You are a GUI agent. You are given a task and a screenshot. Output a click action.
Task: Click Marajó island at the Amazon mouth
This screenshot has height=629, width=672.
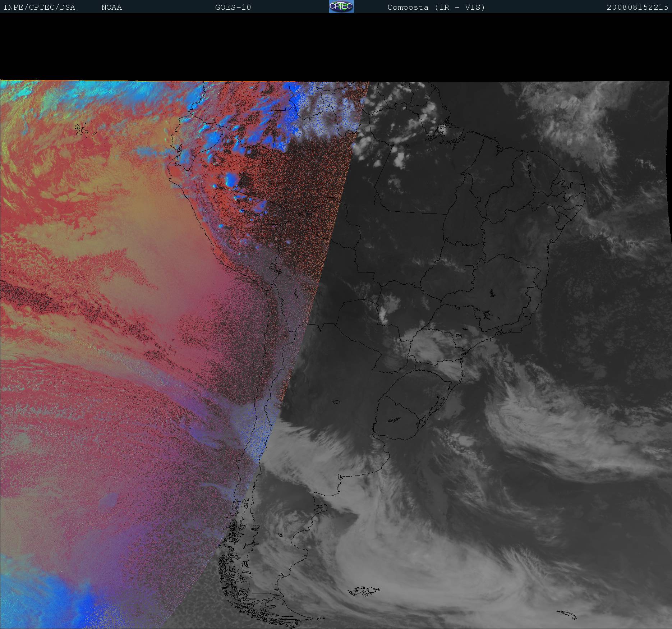coord(445,129)
